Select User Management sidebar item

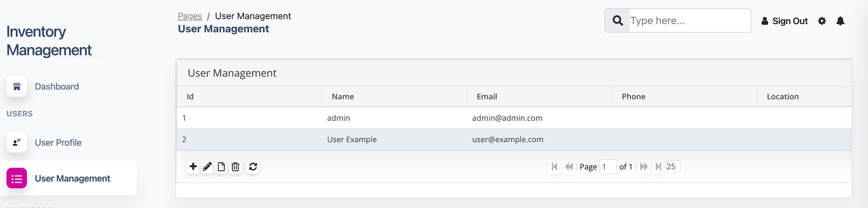pos(68,178)
